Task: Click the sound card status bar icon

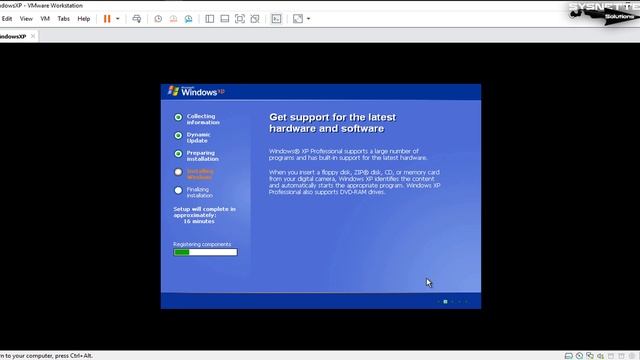Action: click(600, 356)
